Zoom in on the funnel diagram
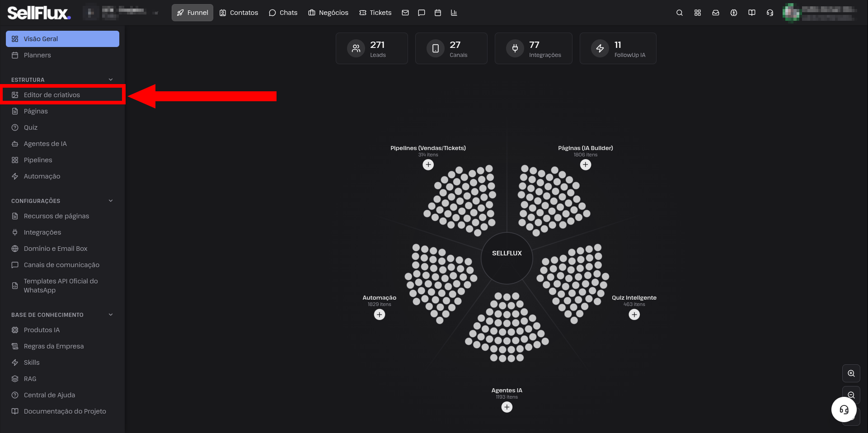Image resolution: width=868 pixels, height=433 pixels. pos(851,373)
